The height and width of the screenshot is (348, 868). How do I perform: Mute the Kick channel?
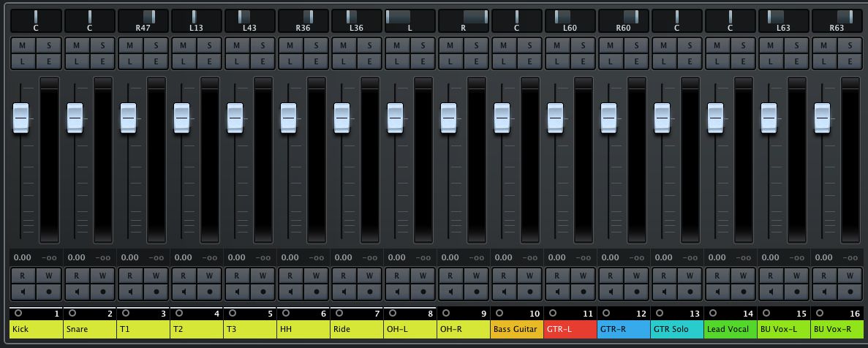[x=23, y=45]
